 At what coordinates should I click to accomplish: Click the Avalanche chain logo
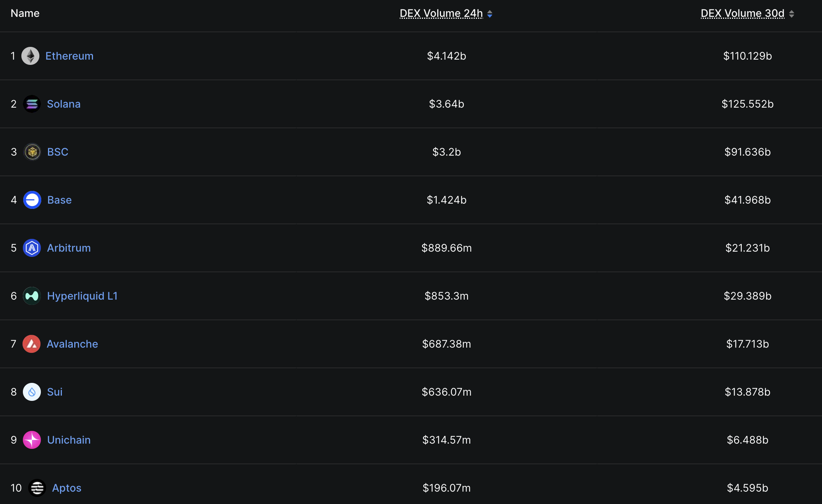click(32, 344)
